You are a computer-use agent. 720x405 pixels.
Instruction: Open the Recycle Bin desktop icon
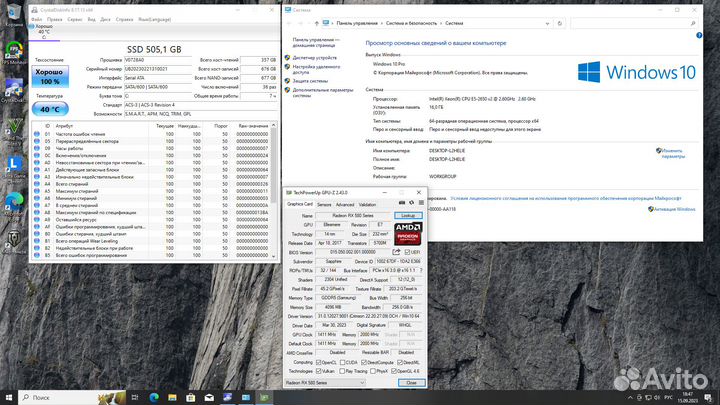point(14,15)
